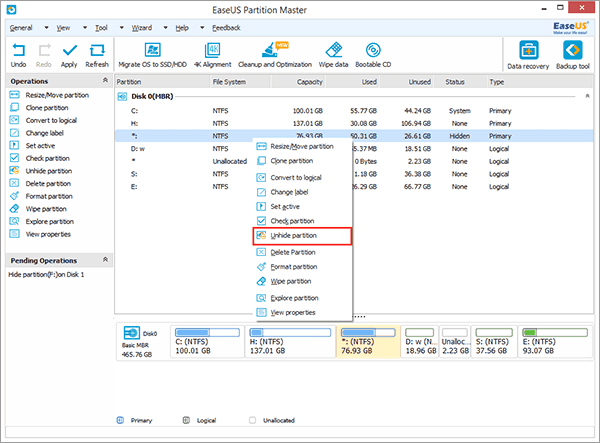Click S: (NTFS) 37.56 GB disk block
The width and height of the screenshot is (600, 443).
tap(494, 342)
